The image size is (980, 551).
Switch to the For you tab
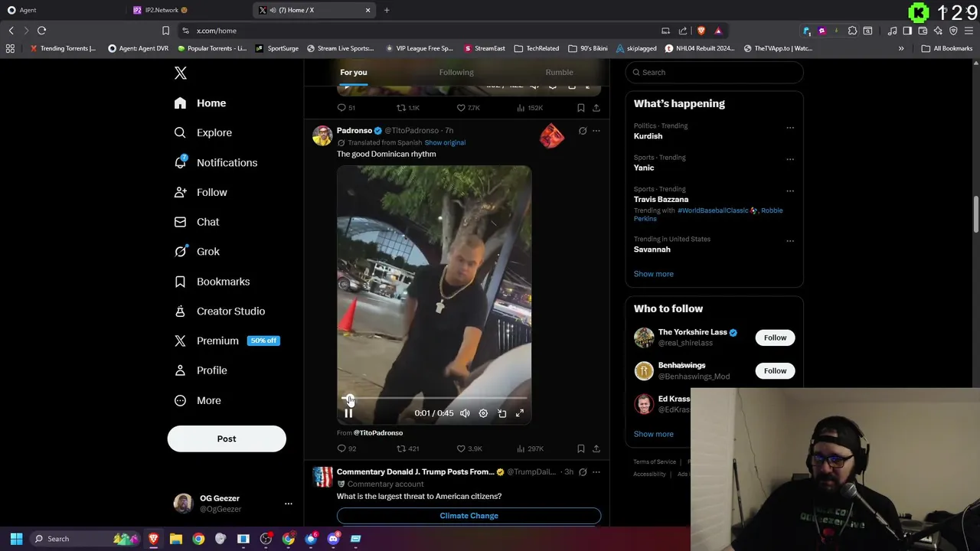(354, 72)
